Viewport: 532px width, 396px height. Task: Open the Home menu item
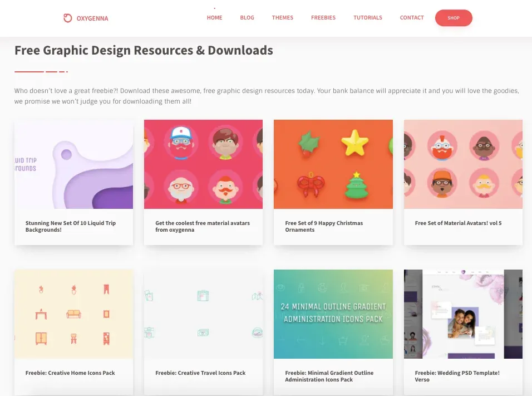pyautogui.click(x=214, y=18)
